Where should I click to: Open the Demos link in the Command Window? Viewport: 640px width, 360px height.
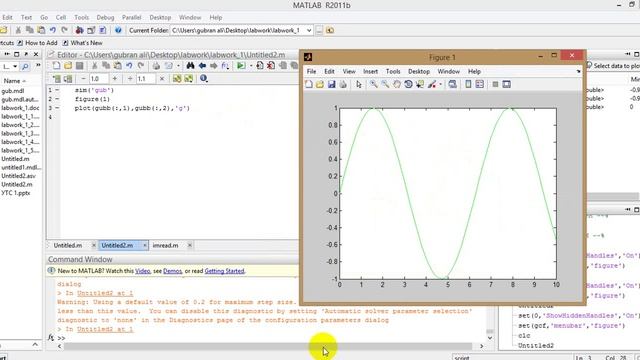172,271
